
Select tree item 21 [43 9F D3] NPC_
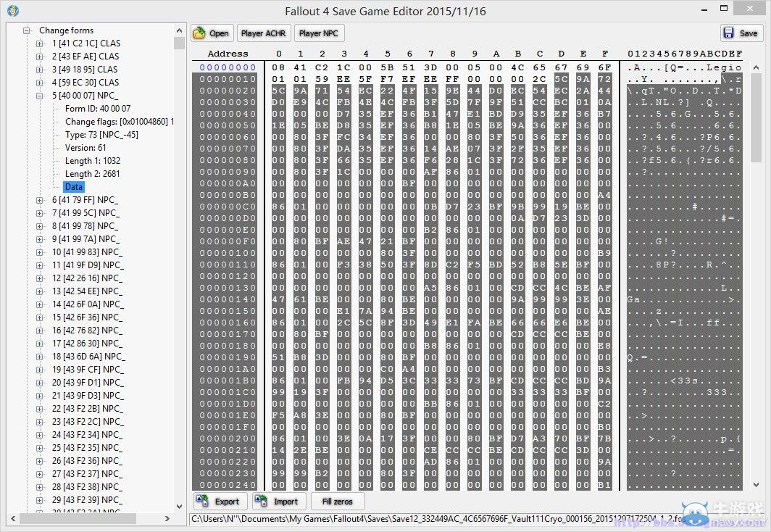pyautogui.click(x=88, y=395)
